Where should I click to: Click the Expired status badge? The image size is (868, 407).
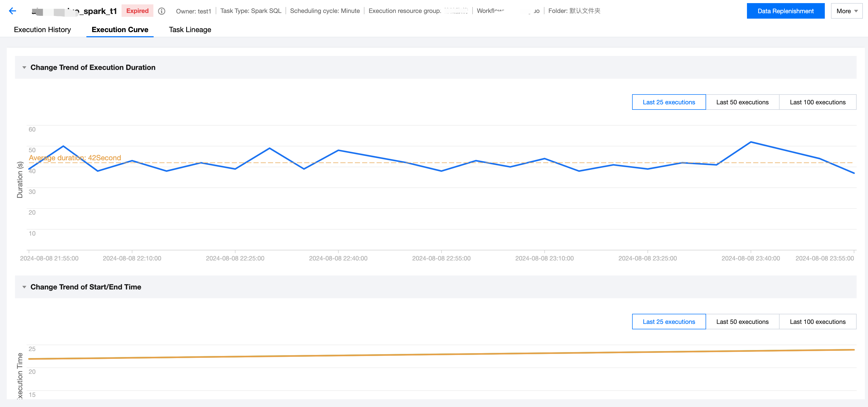click(x=137, y=11)
